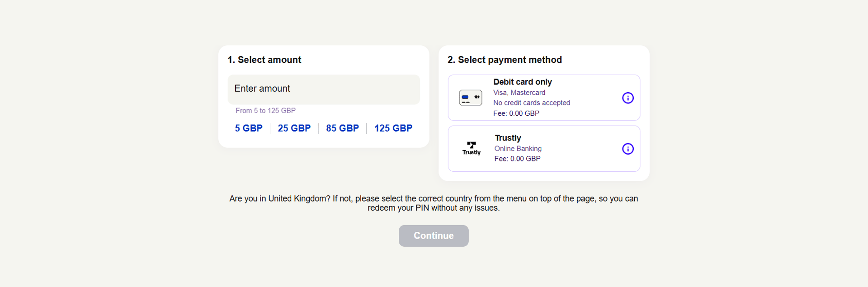Screen dimensions: 868x287
Task: Select the Debit card only title
Action: pos(523,82)
